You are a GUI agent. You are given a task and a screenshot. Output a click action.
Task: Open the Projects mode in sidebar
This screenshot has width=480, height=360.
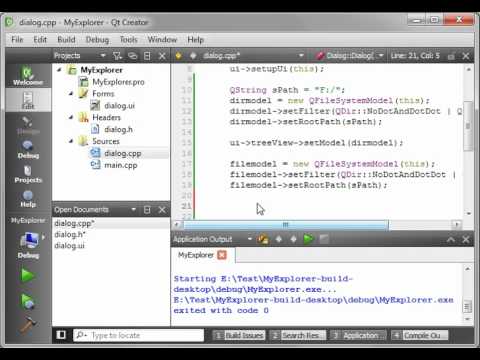tap(28, 174)
